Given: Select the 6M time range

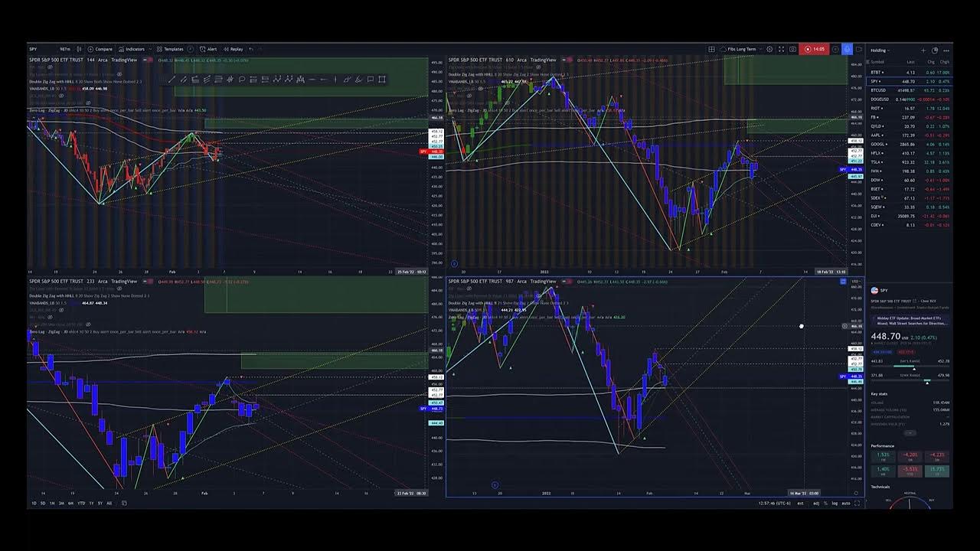Looking at the screenshot, I should click(70, 503).
